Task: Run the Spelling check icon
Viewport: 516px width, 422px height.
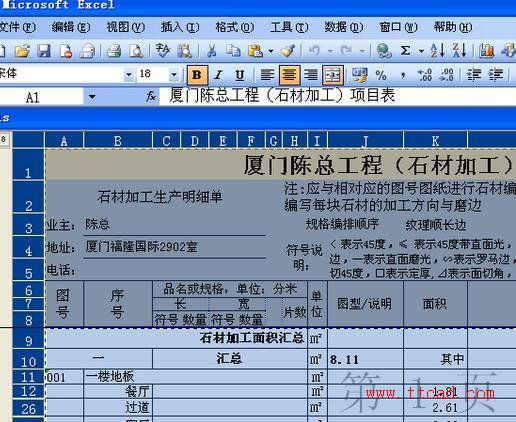Action: [x=162, y=51]
